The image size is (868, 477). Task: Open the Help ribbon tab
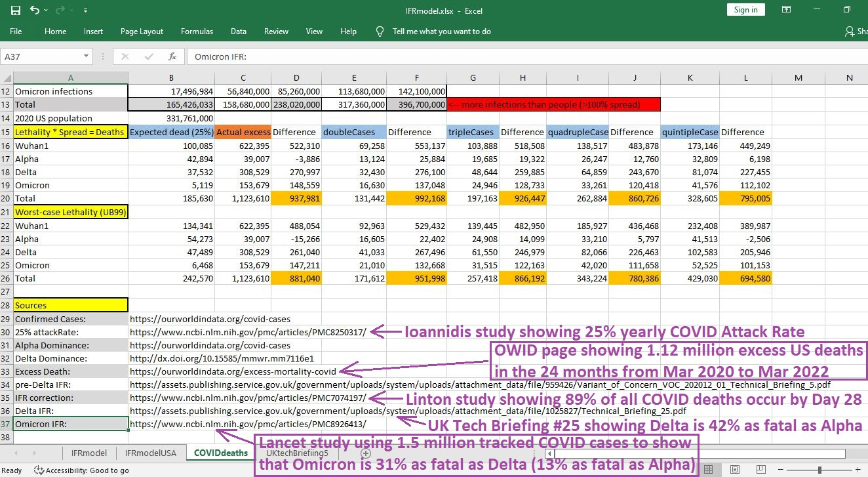(348, 31)
